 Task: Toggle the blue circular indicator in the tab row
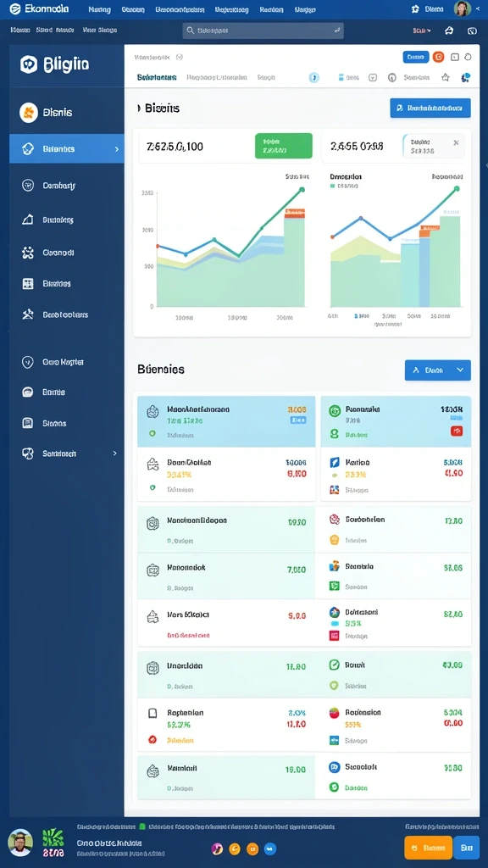pyautogui.click(x=313, y=77)
